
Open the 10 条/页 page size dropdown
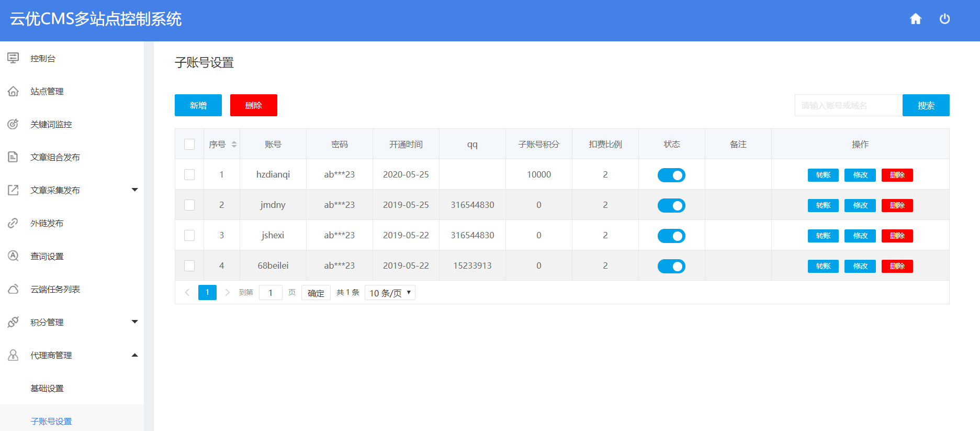390,293
